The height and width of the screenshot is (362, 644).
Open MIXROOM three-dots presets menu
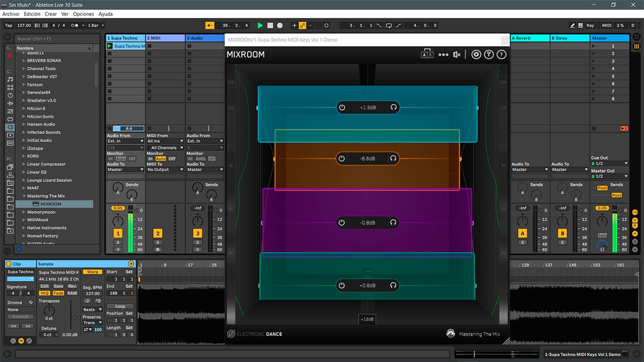[x=443, y=54]
